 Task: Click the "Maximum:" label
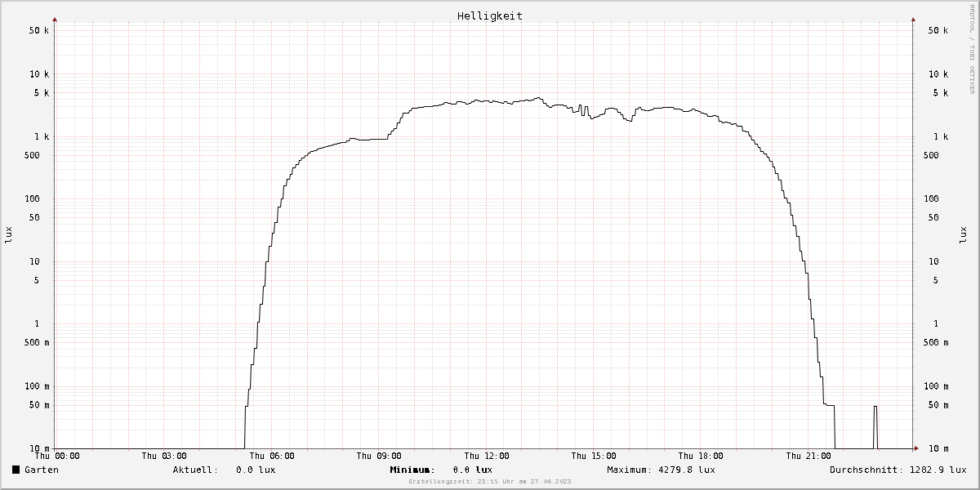tap(630, 470)
